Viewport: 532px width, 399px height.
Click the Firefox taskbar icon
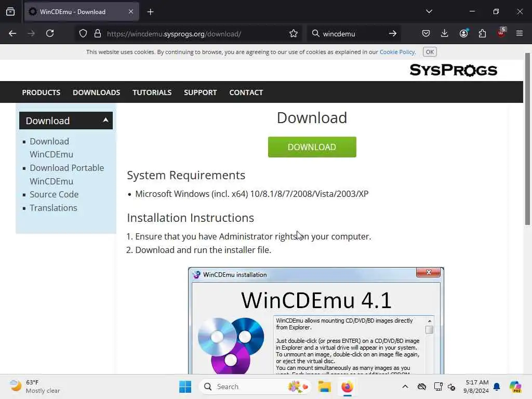347,387
